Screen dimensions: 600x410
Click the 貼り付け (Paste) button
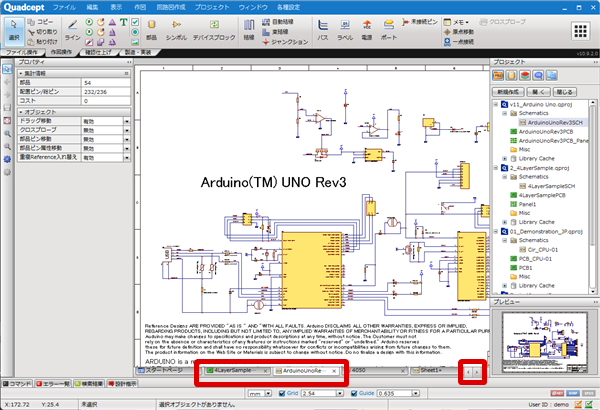42,41
